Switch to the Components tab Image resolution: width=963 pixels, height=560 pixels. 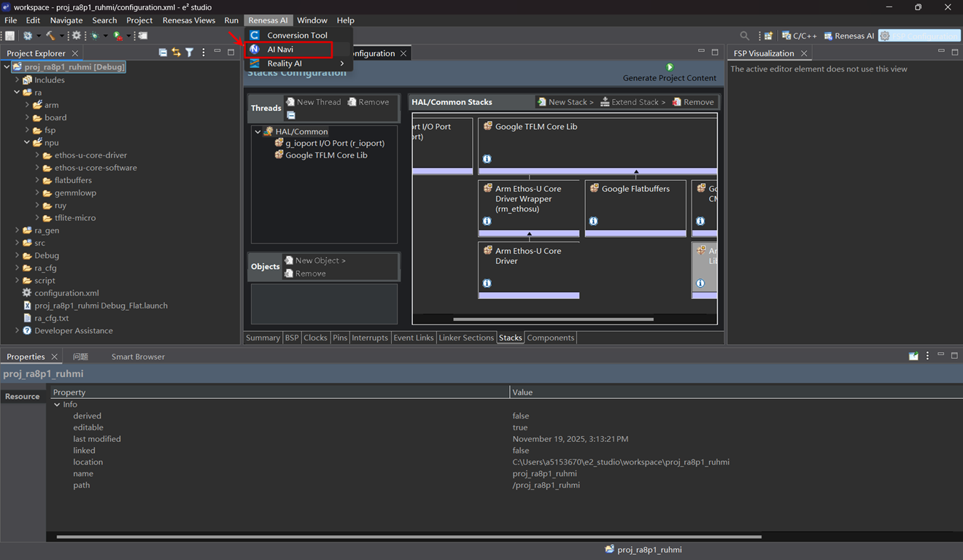point(551,338)
